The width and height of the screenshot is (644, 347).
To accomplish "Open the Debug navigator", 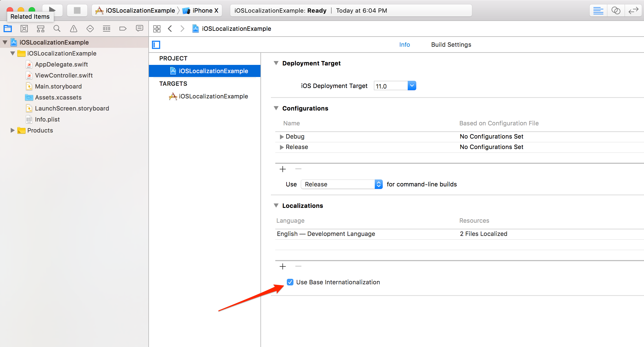I will (107, 29).
